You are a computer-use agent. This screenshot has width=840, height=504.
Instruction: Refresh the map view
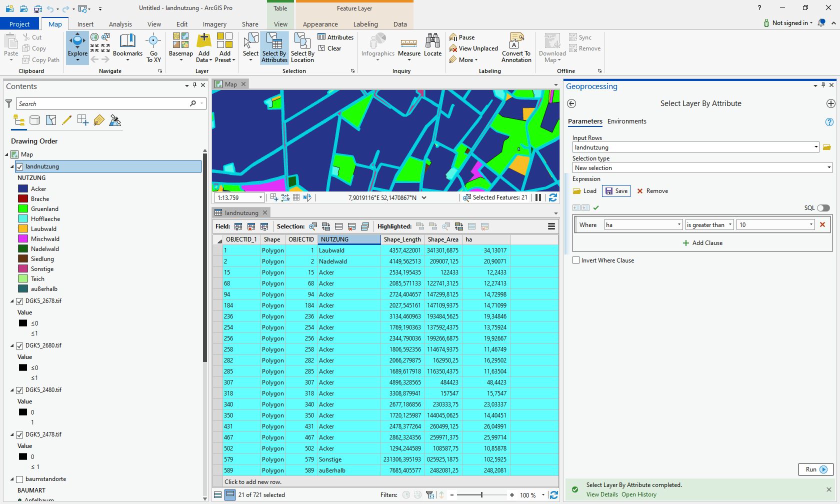pyautogui.click(x=553, y=197)
